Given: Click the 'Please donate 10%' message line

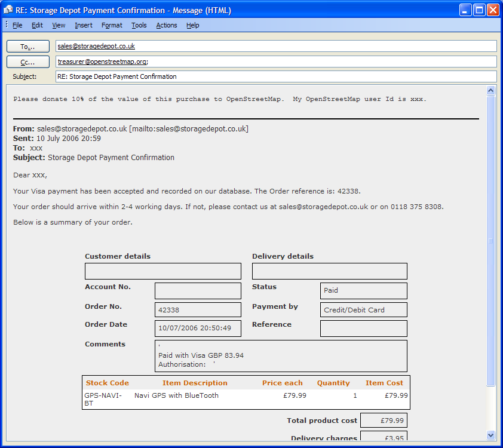Looking at the screenshot, I should click(220, 99).
